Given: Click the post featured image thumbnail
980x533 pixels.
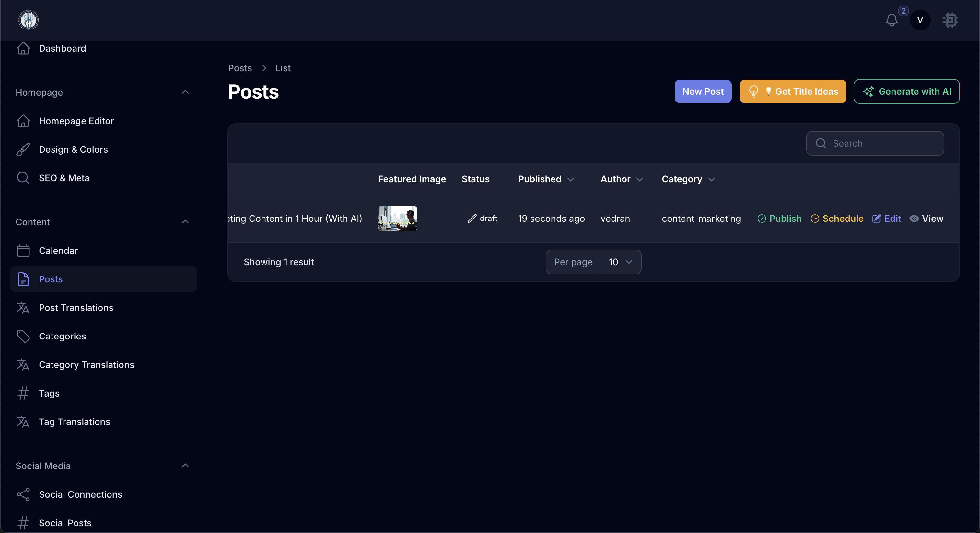Looking at the screenshot, I should [398, 219].
